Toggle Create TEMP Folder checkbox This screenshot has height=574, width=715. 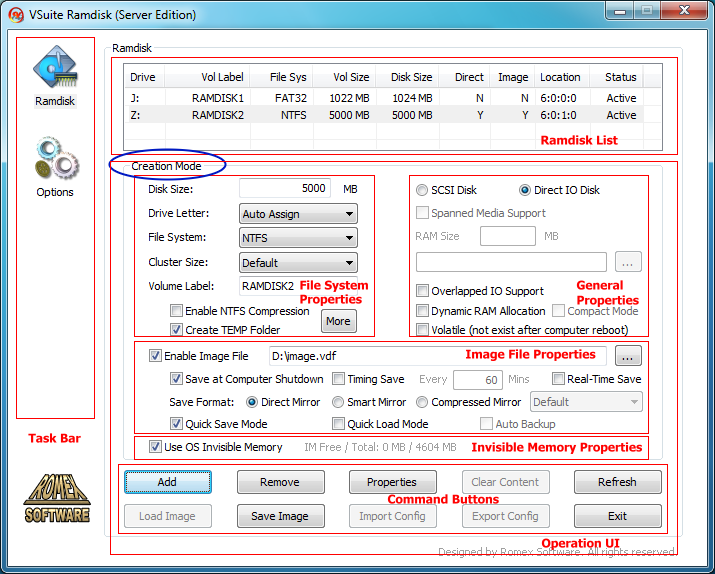pos(176,330)
